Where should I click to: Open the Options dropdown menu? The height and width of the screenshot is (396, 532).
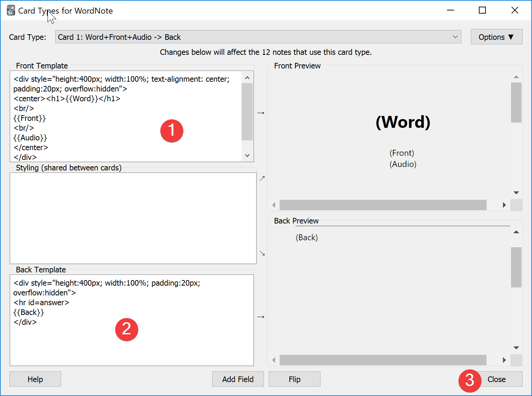click(x=496, y=37)
